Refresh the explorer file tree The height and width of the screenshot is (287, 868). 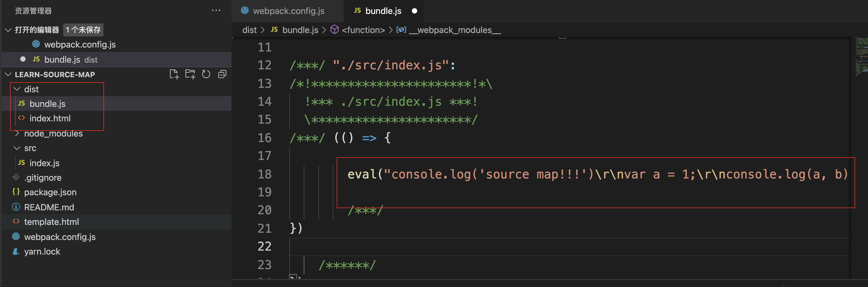pyautogui.click(x=206, y=74)
